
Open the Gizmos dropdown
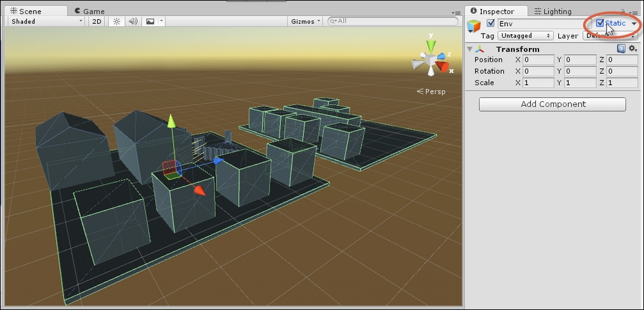[305, 21]
